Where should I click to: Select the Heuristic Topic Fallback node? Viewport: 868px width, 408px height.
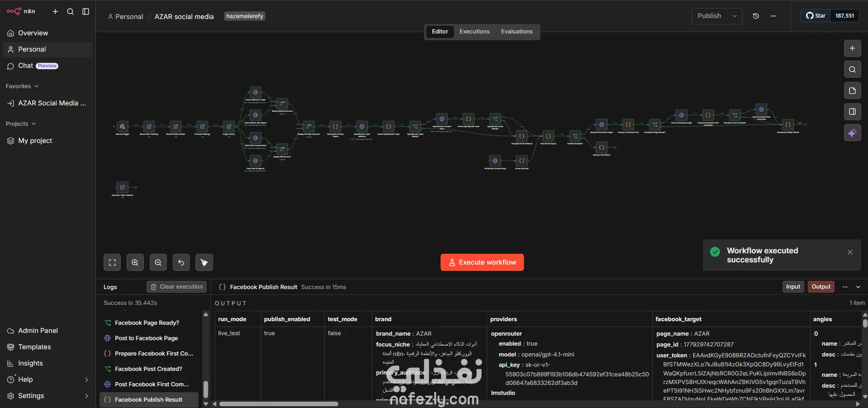122,187
